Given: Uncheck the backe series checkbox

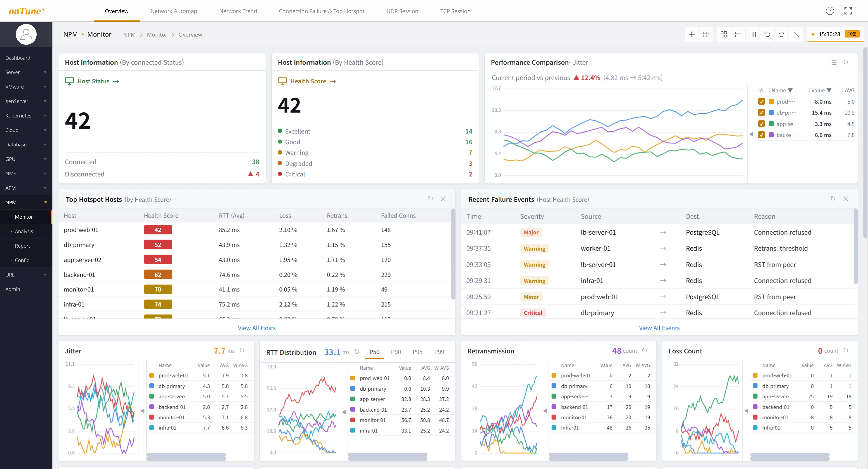Looking at the screenshot, I should coord(761,135).
